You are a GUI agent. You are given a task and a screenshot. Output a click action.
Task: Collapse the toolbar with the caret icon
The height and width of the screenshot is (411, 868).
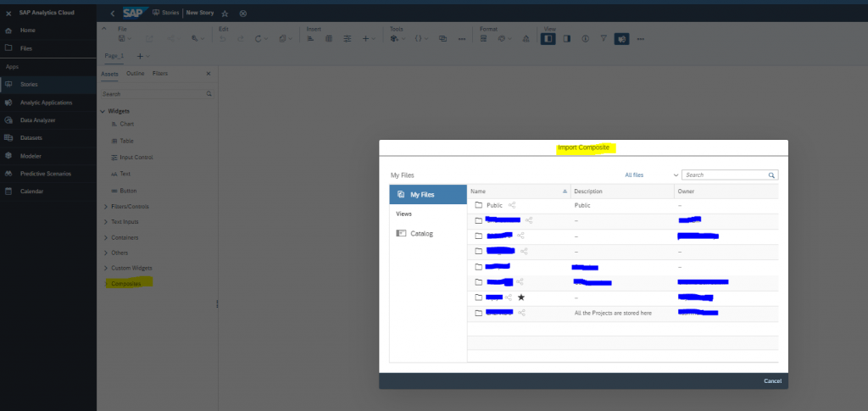(x=103, y=28)
